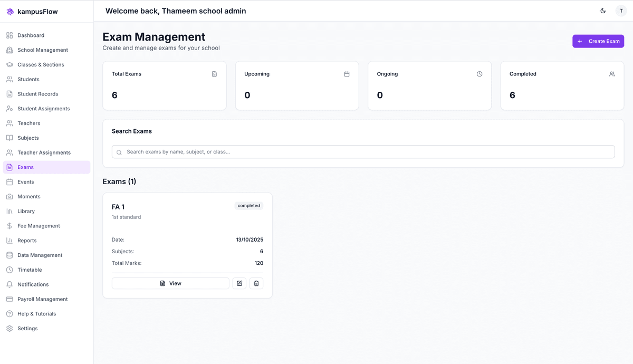Screen dimensions: 633x364
Task: Click the edit pencil icon on FA 1 exam
Action: (239, 283)
